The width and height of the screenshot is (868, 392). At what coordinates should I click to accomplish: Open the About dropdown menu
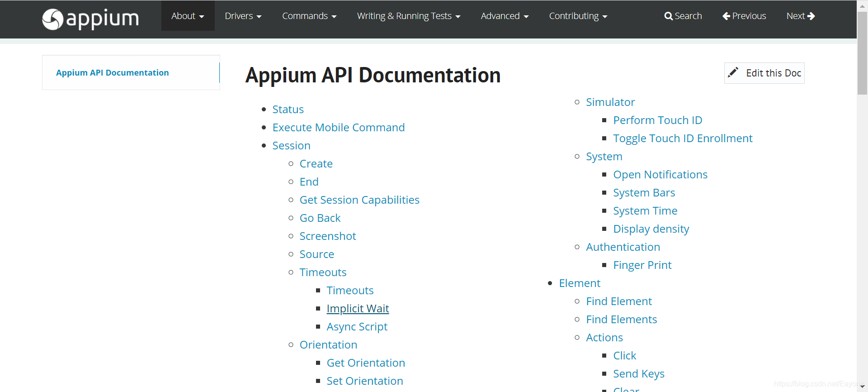click(x=188, y=16)
